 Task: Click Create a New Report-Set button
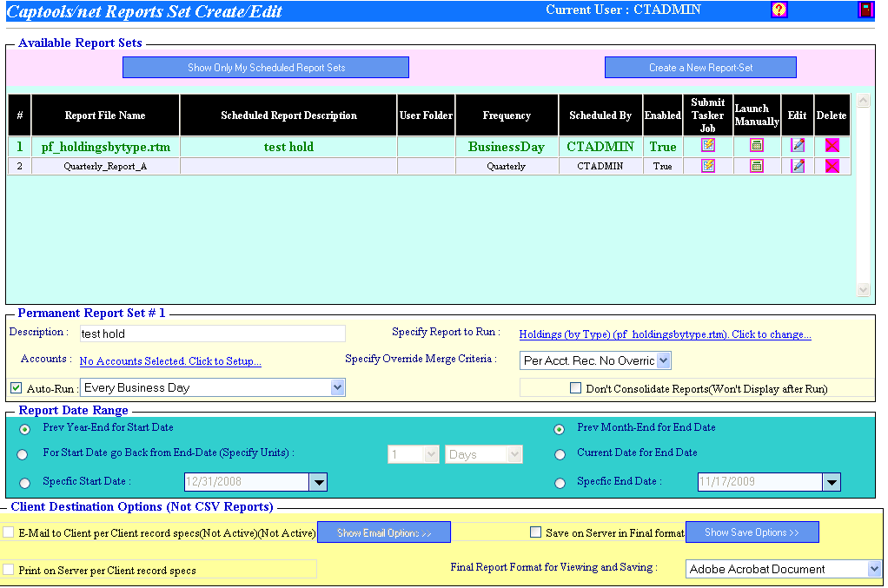tap(700, 67)
